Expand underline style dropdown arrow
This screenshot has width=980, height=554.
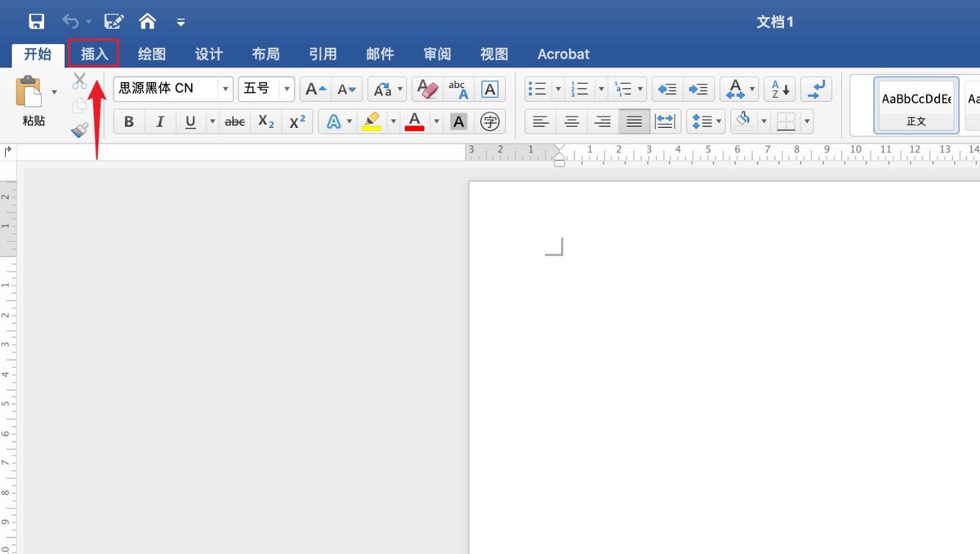pos(213,122)
